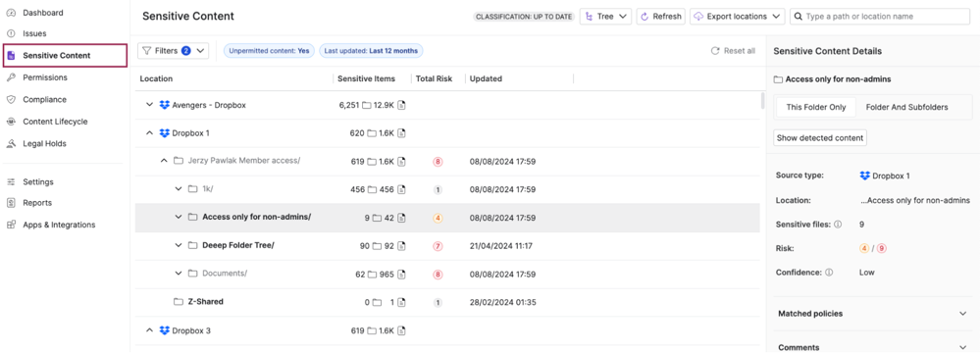Screen dimensions: 980x353
Task: Click the Sensitive Content document icon
Action: coord(11,56)
